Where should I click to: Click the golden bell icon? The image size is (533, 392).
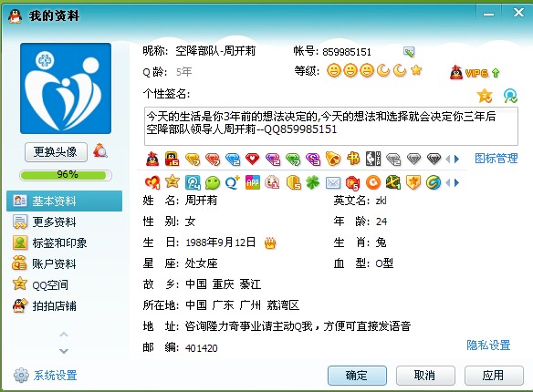333,159
